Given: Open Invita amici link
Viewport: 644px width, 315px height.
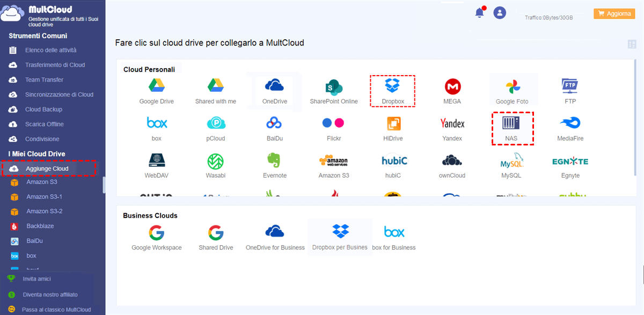Looking at the screenshot, I should (x=36, y=279).
